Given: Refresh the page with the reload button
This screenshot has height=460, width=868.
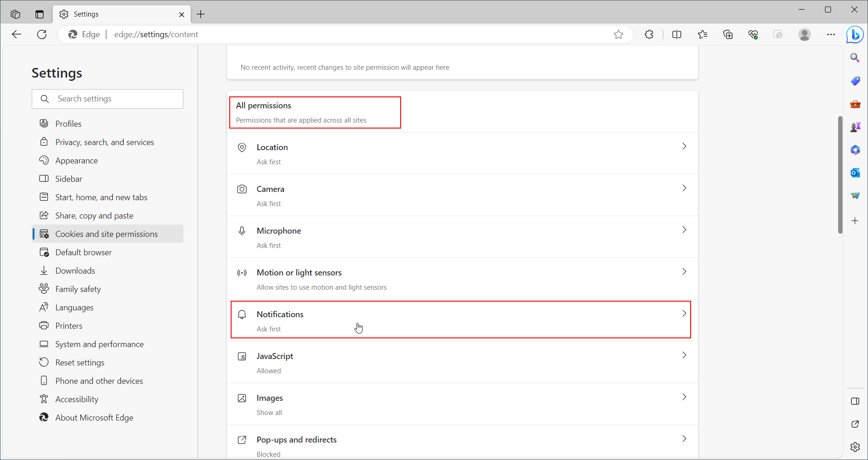Looking at the screenshot, I should tap(42, 34).
